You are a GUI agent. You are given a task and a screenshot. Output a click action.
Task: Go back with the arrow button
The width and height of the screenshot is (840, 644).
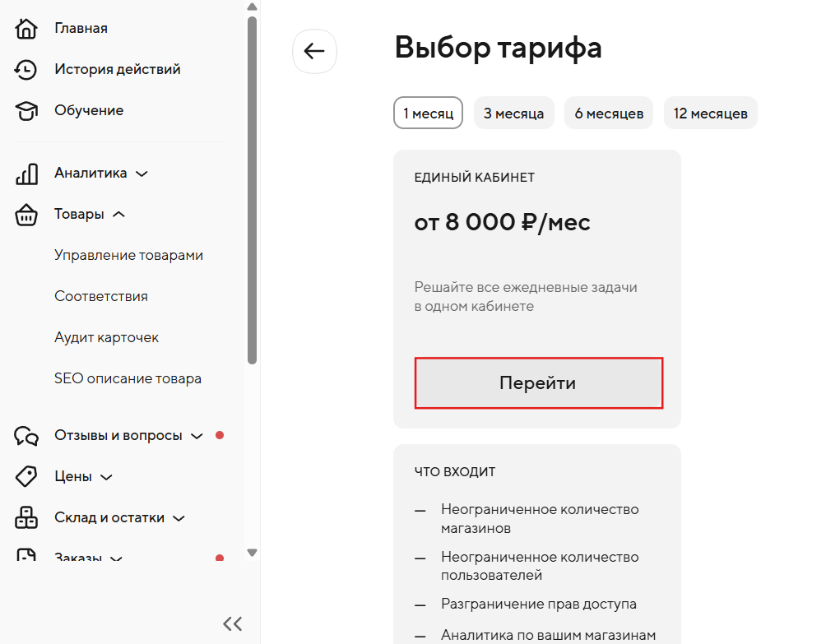tap(314, 52)
